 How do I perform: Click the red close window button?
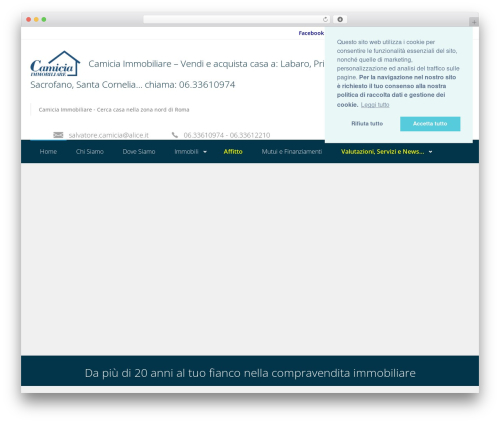(29, 19)
